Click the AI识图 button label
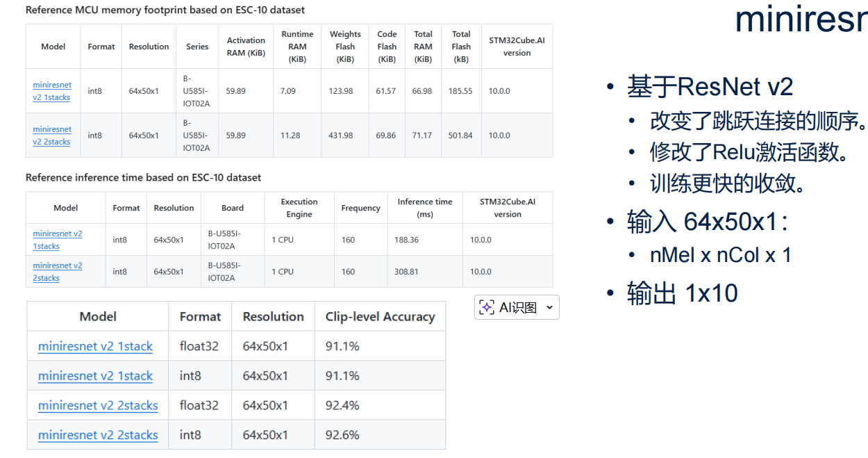Viewport: 868px width, 458px height. pos(518,307)
